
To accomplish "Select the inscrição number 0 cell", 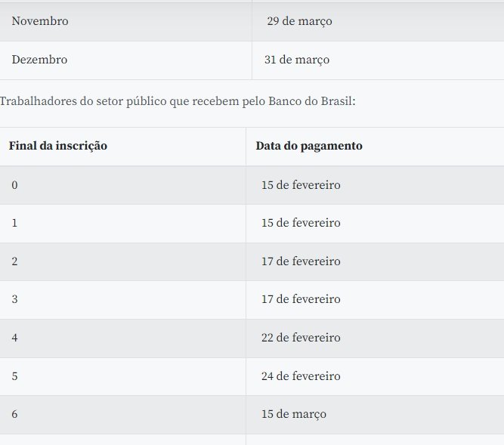I will (15, 185).
